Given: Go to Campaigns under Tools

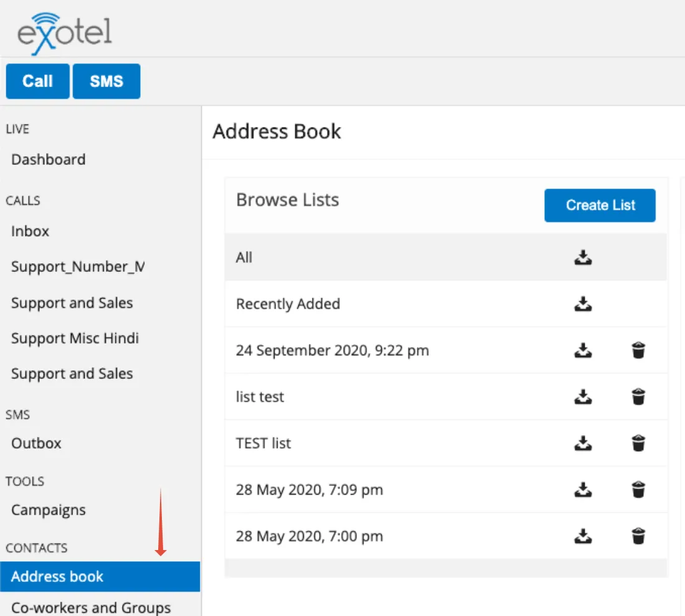Looking at the screenshot, I should (49, 510).
